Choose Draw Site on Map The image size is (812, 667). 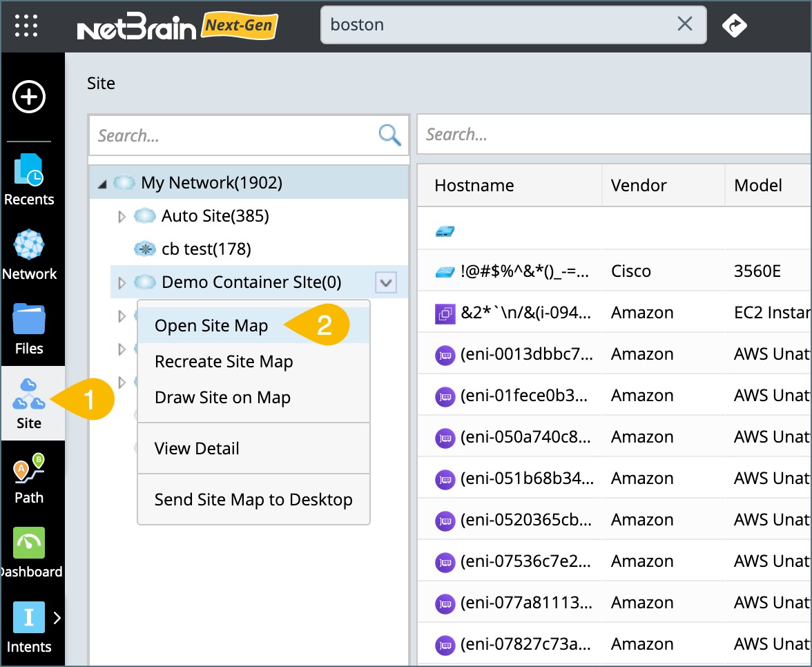point(222,398)
